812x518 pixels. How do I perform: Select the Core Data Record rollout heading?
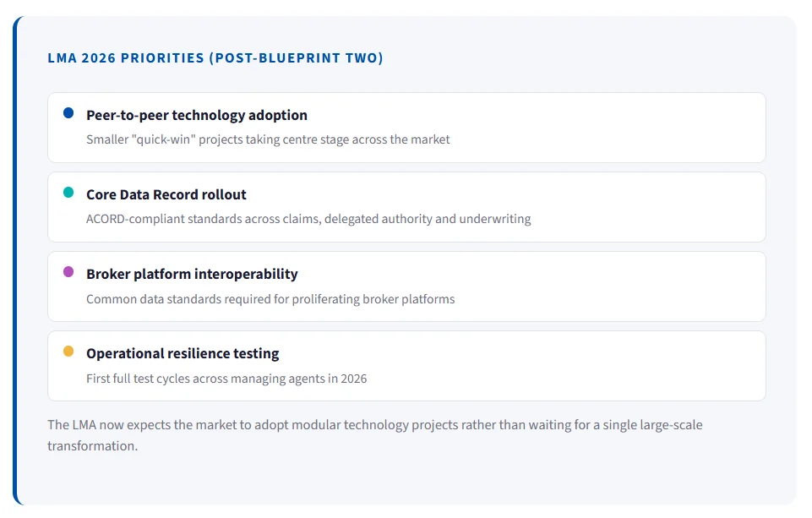(166, 194)
